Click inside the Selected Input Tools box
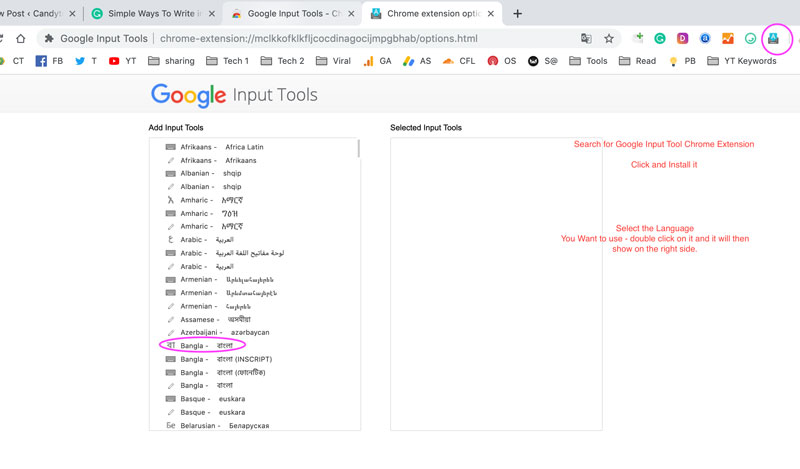Image resolution: width=800 pixels, height=469 pixels. 496,284
